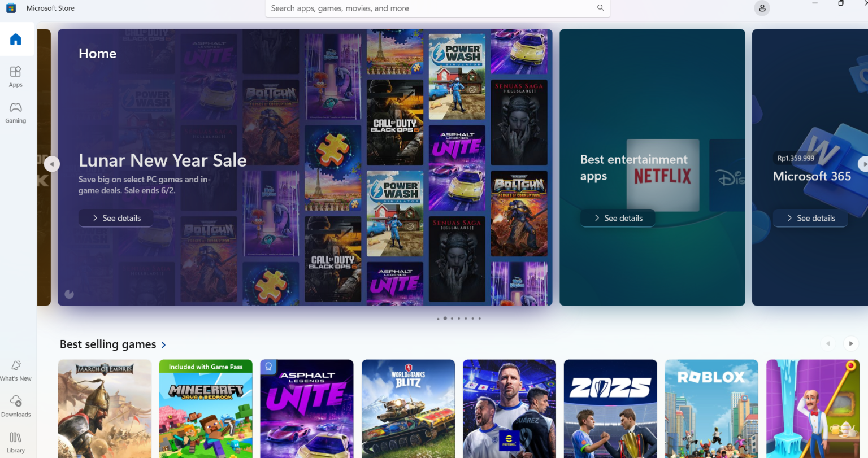The width and height of the screenshot is (868, 458).
Task: Click the Best selling games heading link
Action: coord(108,344)
